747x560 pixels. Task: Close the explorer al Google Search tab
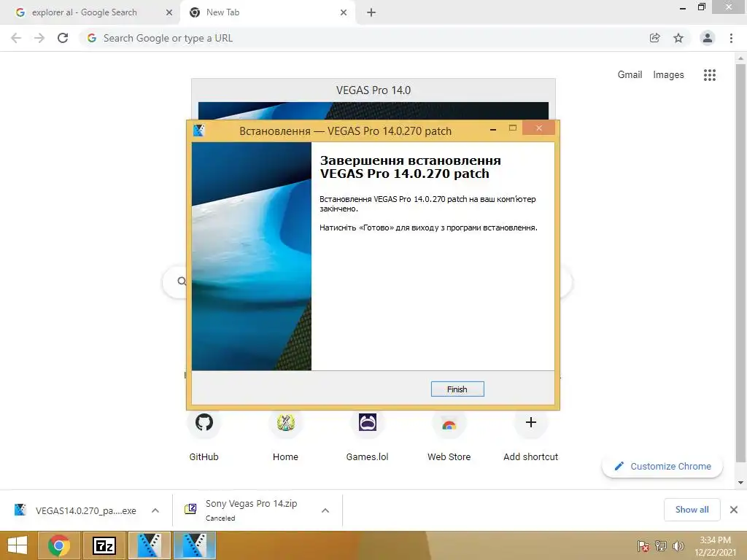(169, 13)
